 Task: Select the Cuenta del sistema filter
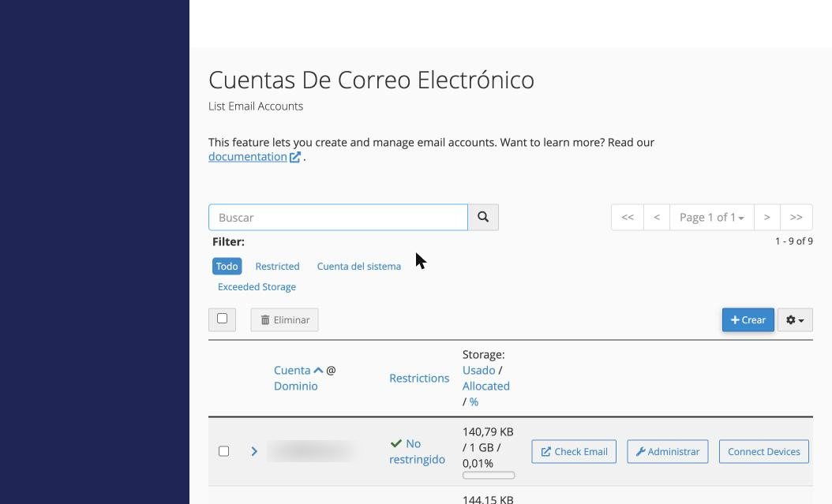[x=359, y=266]
